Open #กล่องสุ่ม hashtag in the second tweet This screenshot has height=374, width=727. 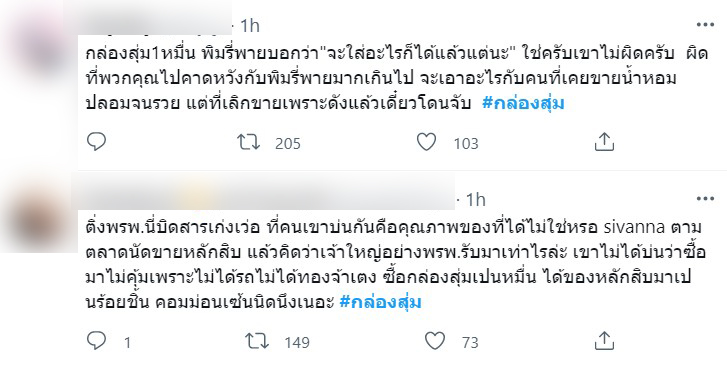click(380, 302)
